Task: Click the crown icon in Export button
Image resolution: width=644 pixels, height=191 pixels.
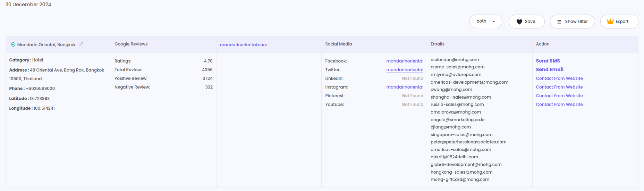Action: pyautogui.click(x=610, y=22)
